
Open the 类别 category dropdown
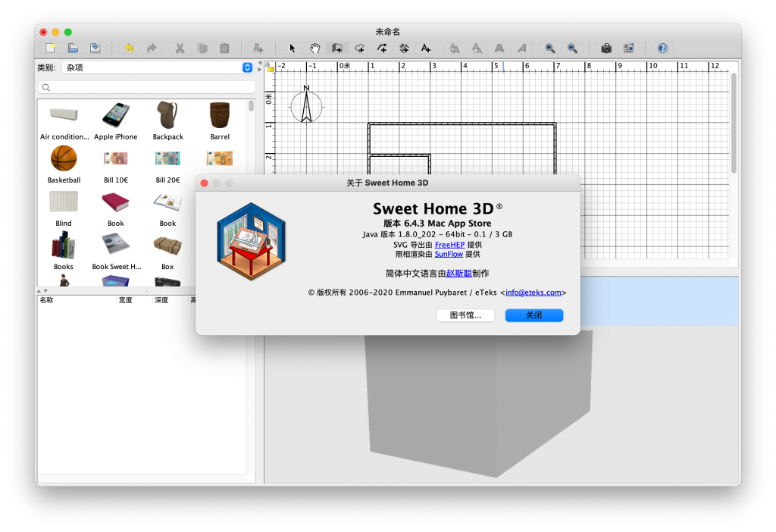coord(158,67)
